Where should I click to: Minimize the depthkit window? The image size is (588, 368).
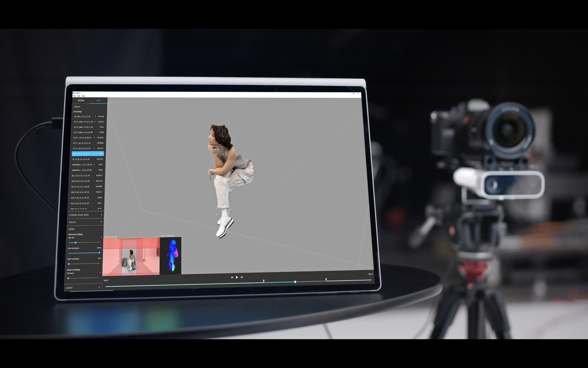(349, 93)
